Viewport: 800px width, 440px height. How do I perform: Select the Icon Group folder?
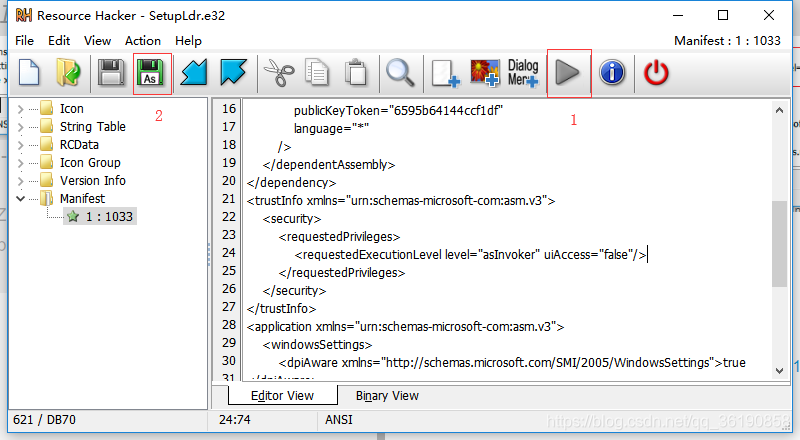(90, 162)
